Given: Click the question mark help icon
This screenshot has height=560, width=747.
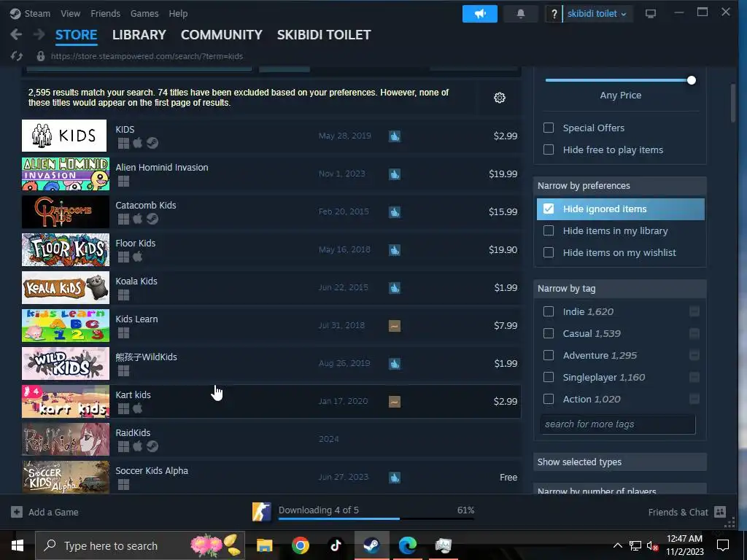Looking at the screenshot, I should click(x=554, y=14).
